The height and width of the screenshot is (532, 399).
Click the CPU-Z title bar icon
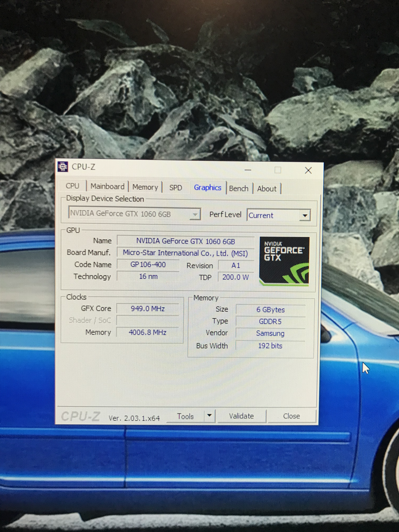tap(63, 166)
